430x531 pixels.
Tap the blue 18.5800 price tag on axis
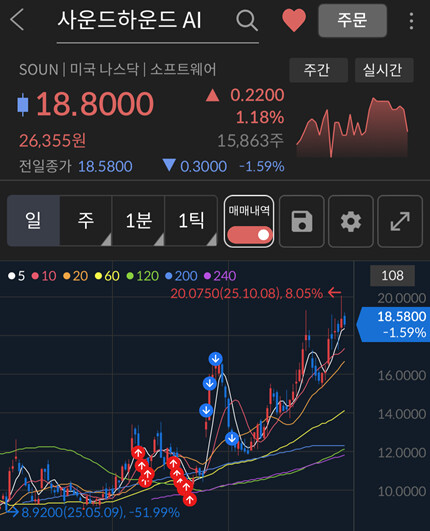pos(394,324)
